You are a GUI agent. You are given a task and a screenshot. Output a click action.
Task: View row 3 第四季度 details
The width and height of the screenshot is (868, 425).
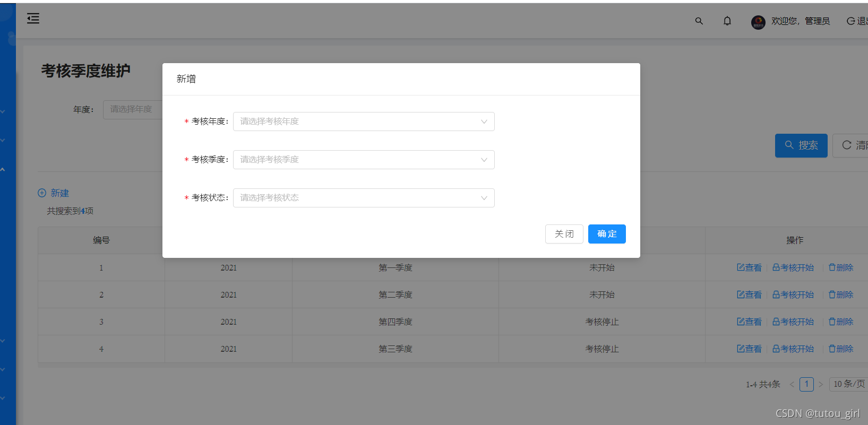pyautogui.click(x=749, y=322)
